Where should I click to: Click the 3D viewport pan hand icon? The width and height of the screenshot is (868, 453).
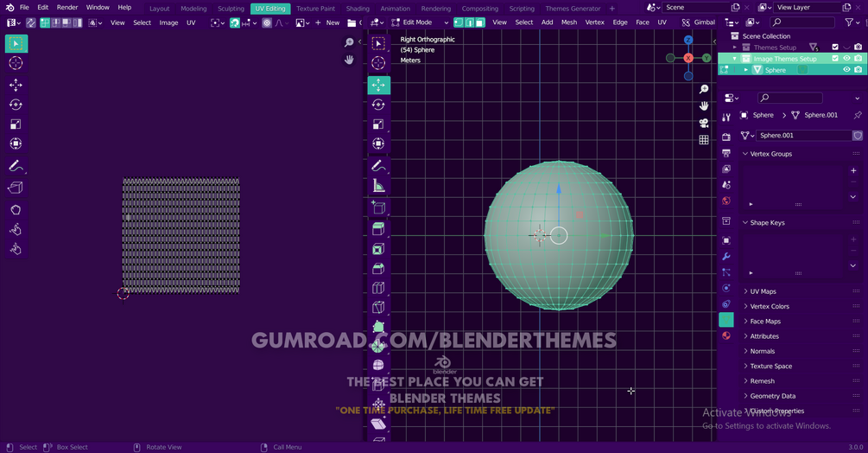point(704,105)
